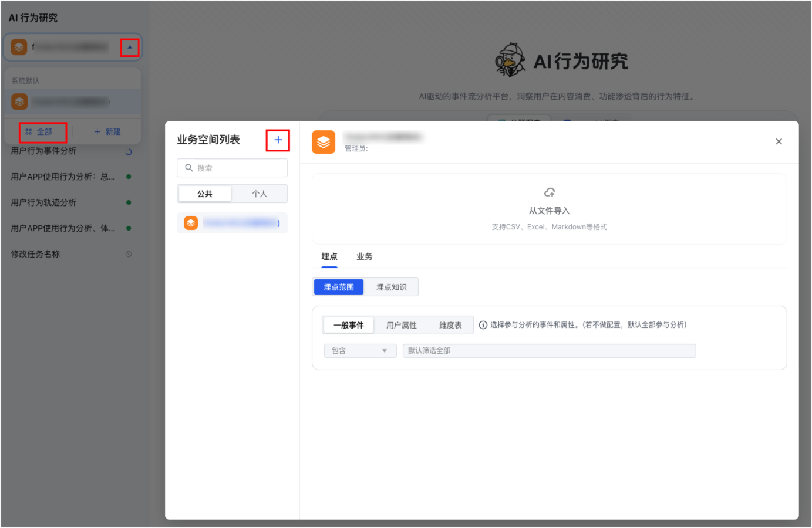Image resolution: width=812 pixels, height=528 pixels.
Task: Click the 管理员: label in the dialog header
Action: tap(356, 148)
